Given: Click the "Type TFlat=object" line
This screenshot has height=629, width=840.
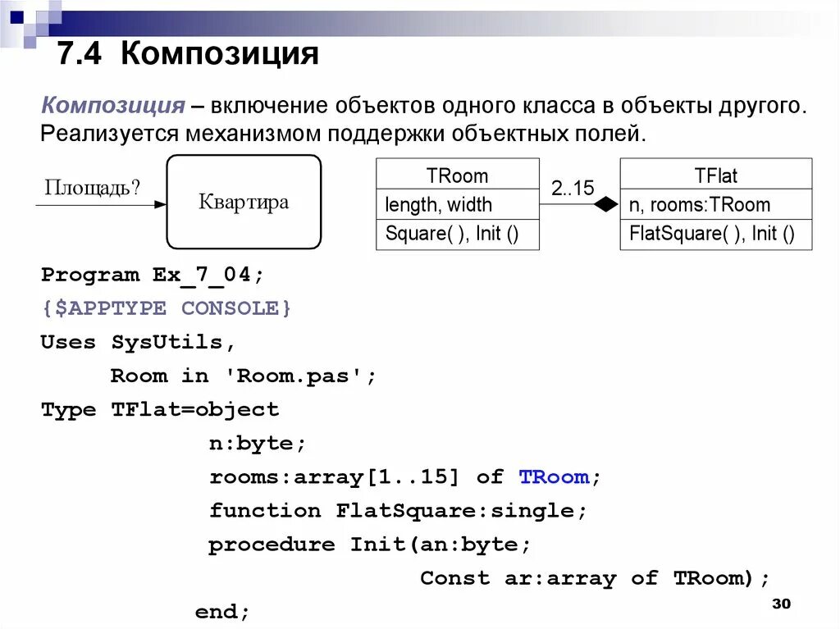Looking at the screenshot, I should click(160, 410).
